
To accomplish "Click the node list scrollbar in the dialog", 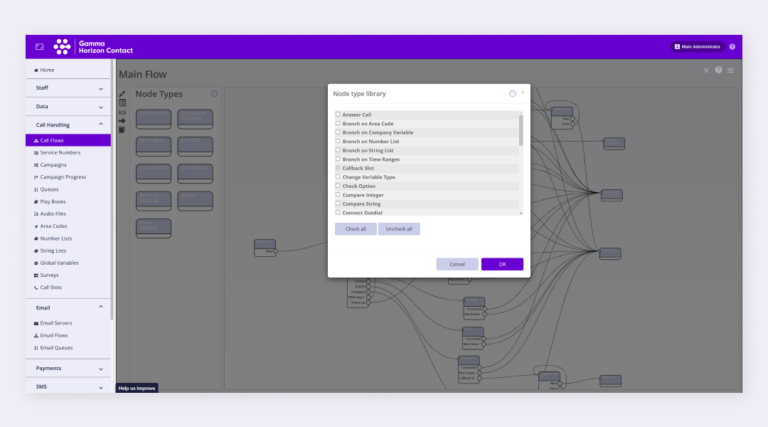I will [x=520, y=130].
